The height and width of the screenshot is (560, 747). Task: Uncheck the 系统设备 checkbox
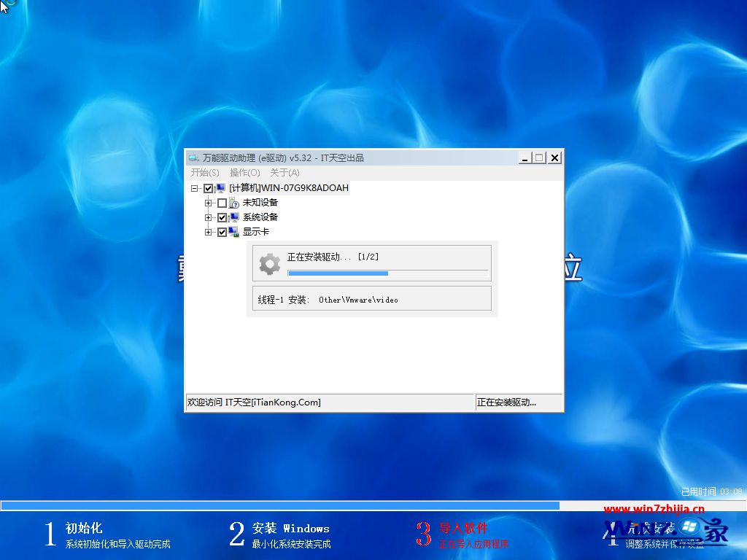coord(222,218)
